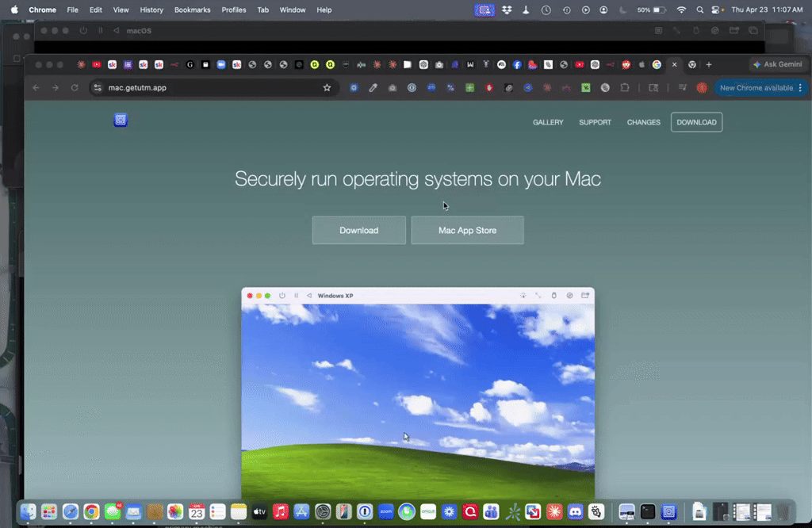Click the eyedropper extension icon
812x528 pixels.
click(x=373, y=87)
